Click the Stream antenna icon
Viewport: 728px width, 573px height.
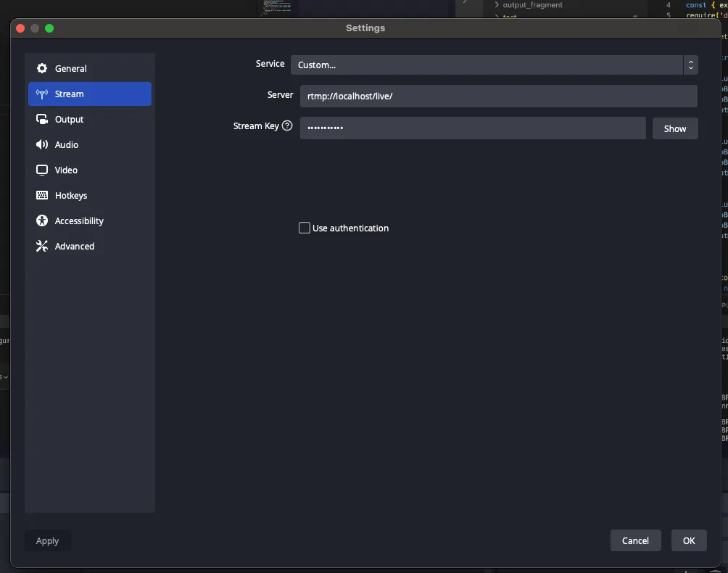(x=42, y=94)
